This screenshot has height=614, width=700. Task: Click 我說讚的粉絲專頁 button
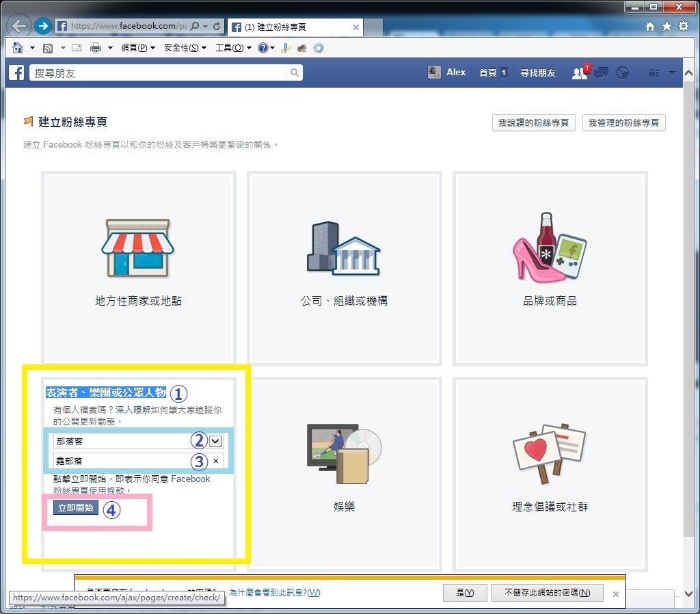click(x=533, y=123)
